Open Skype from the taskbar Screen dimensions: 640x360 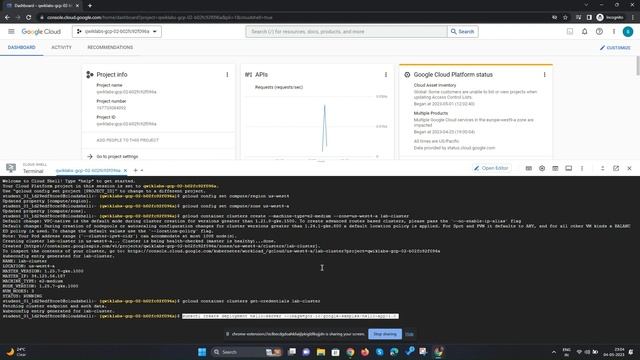click(380, 352)
